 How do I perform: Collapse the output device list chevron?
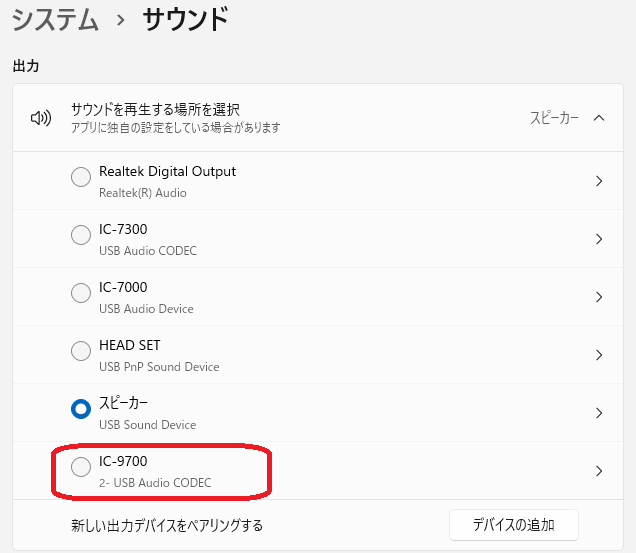599,118
